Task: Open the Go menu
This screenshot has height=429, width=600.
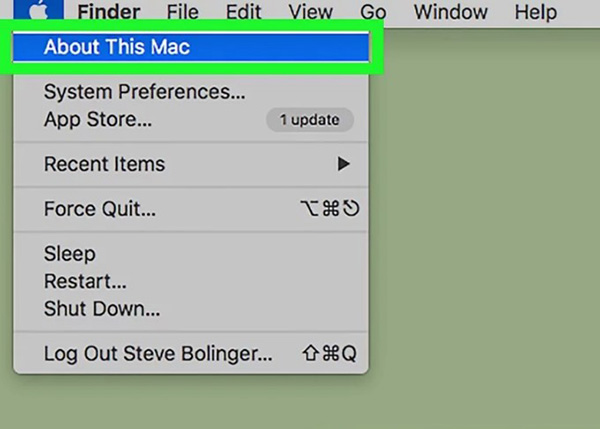Action: [373, 13]
